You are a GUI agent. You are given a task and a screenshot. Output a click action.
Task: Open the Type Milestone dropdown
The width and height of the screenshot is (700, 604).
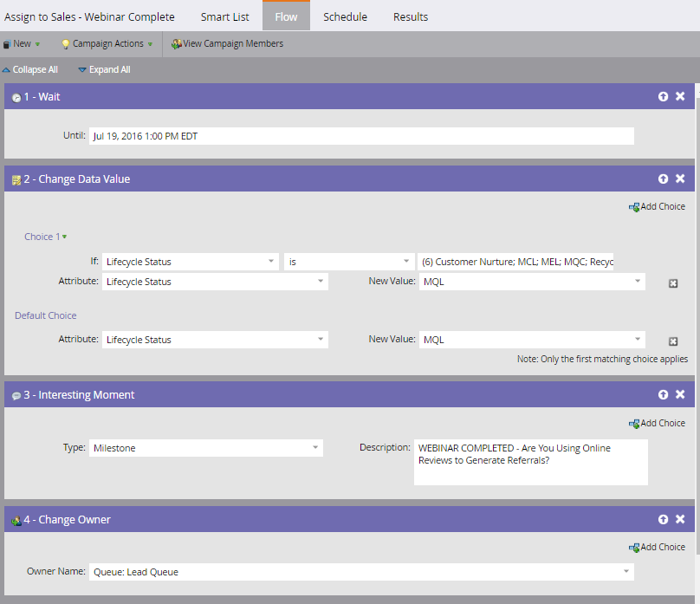[206, 448]
